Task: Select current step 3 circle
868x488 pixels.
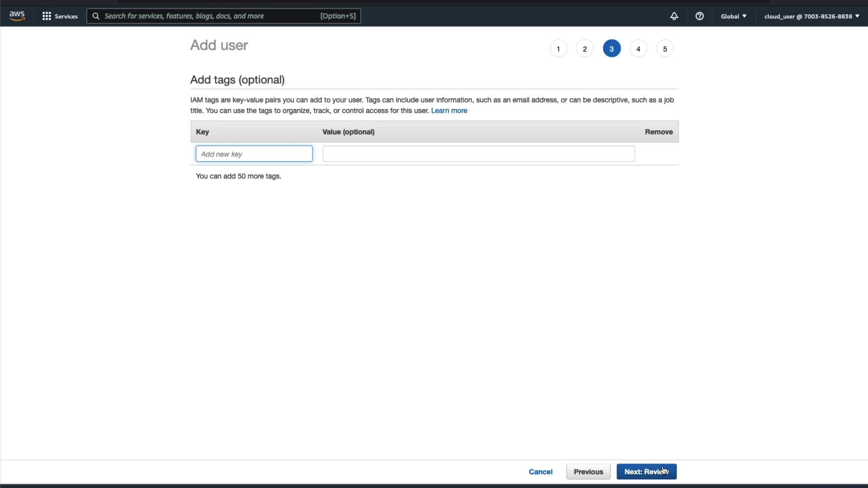Action: 612,49
